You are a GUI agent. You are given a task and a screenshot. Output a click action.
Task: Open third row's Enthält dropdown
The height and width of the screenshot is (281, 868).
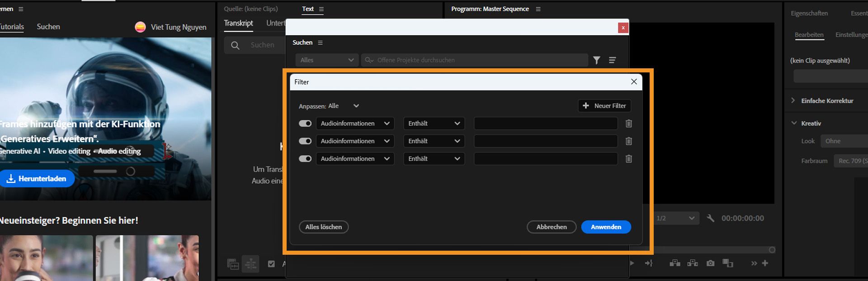tap(434, 159)
